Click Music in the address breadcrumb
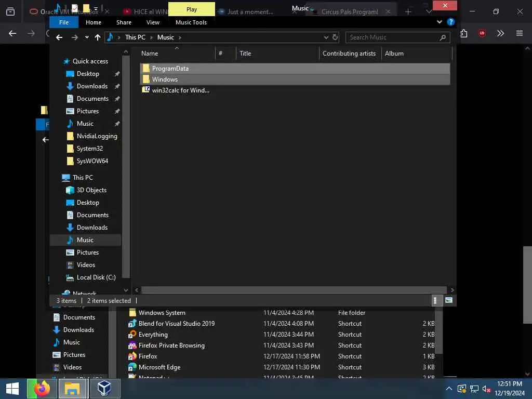The image size is (532, 399). [166, 37]
